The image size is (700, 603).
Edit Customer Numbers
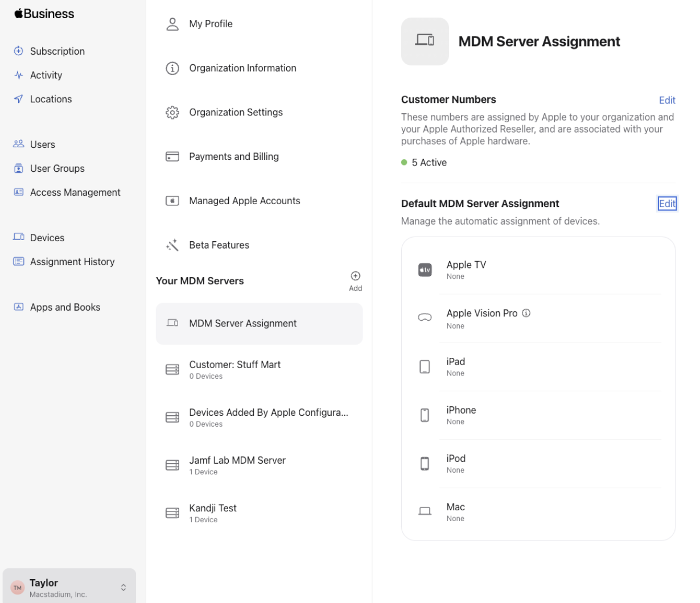point(667,100)
